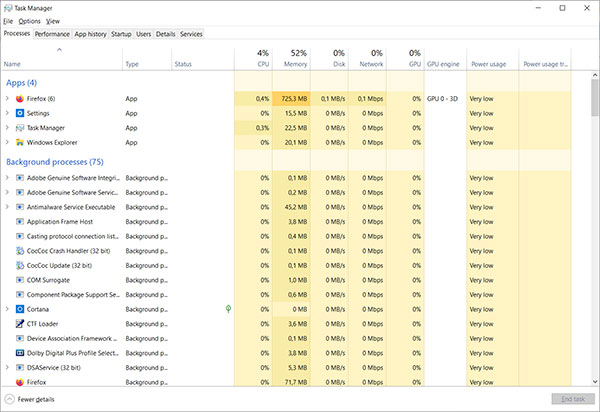Sort by the Memory column header
Viewport: 600px width, 412px height.
pyautogui.click(x=291, y=59)
